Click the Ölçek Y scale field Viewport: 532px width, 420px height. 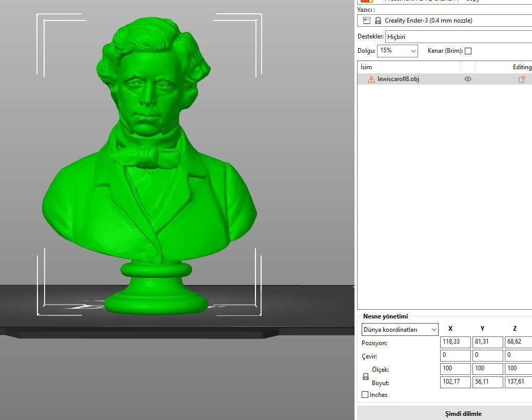487,368
